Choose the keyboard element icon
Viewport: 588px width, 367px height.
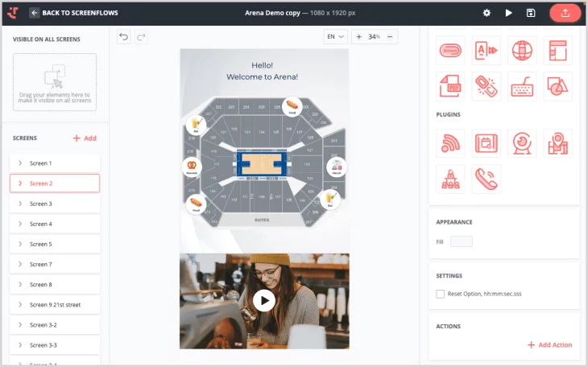(522, 86)
